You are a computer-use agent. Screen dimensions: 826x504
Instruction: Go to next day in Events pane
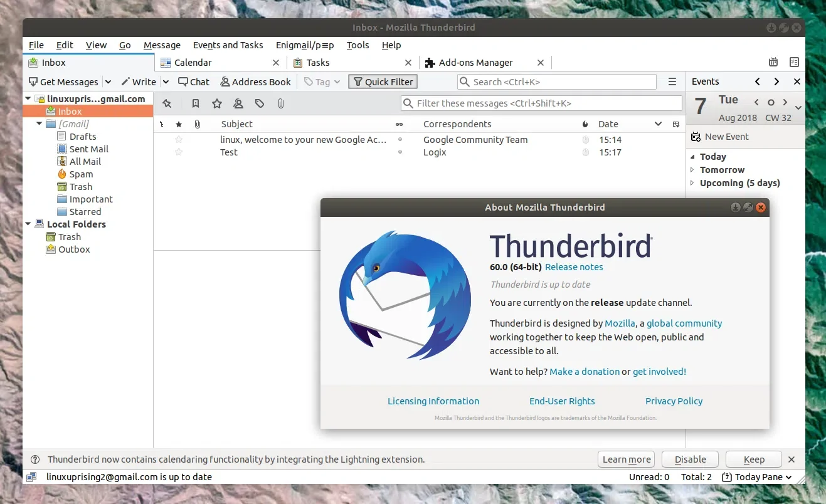785,102
